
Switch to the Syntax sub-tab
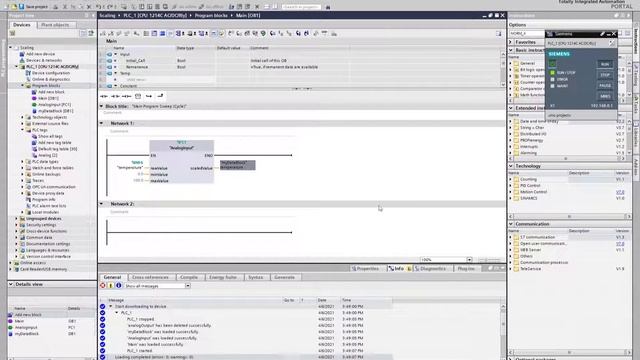[256, 277]
